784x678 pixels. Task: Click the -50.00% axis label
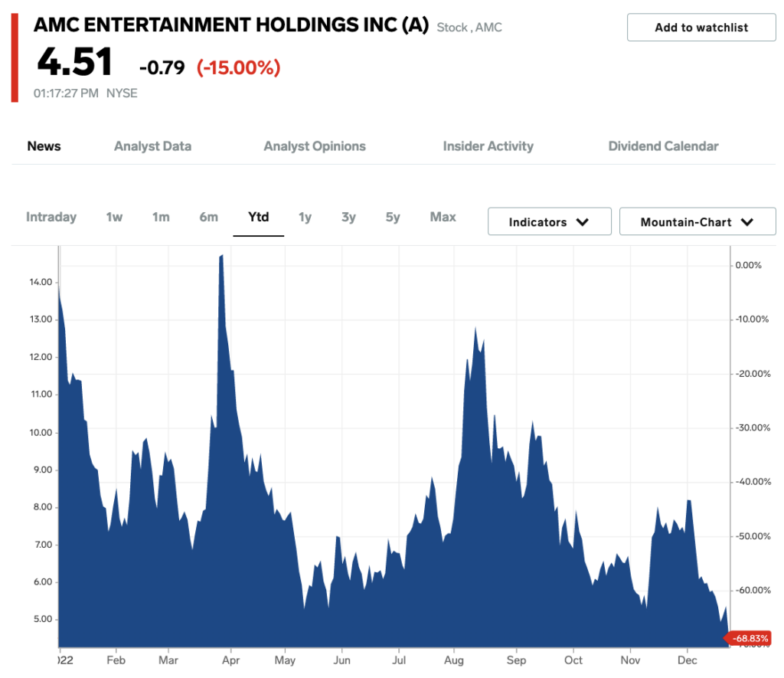(753, 536)
